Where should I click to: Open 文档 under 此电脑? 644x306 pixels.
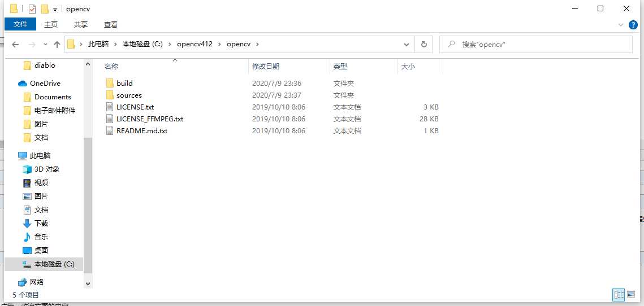coord(41,209)
